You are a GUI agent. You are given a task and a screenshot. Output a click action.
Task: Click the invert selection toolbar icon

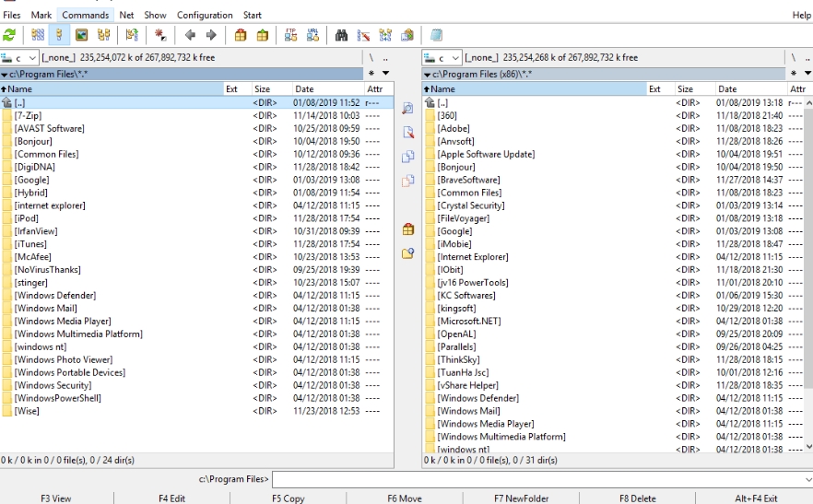132,35
